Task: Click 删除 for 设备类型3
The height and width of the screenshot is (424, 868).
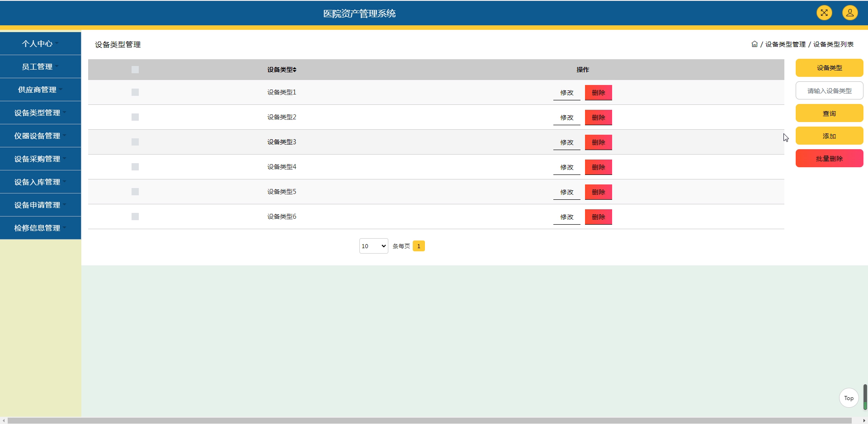Action: 599,142
